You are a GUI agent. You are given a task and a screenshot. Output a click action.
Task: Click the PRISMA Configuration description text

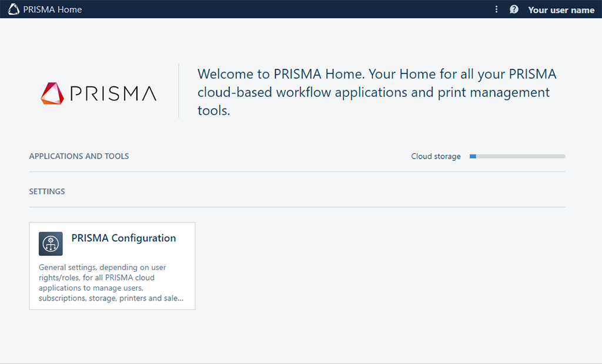pos(111,283)
